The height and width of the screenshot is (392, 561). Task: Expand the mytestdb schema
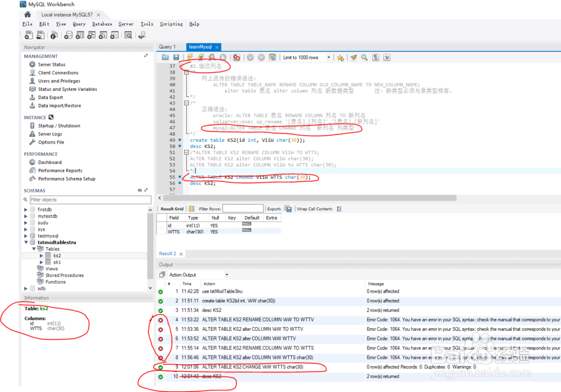pyautogui.click(x=26, y=216)
